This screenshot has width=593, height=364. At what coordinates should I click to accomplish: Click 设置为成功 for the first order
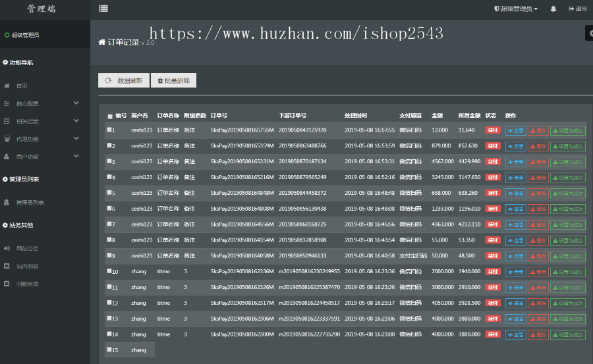point(568,130)
